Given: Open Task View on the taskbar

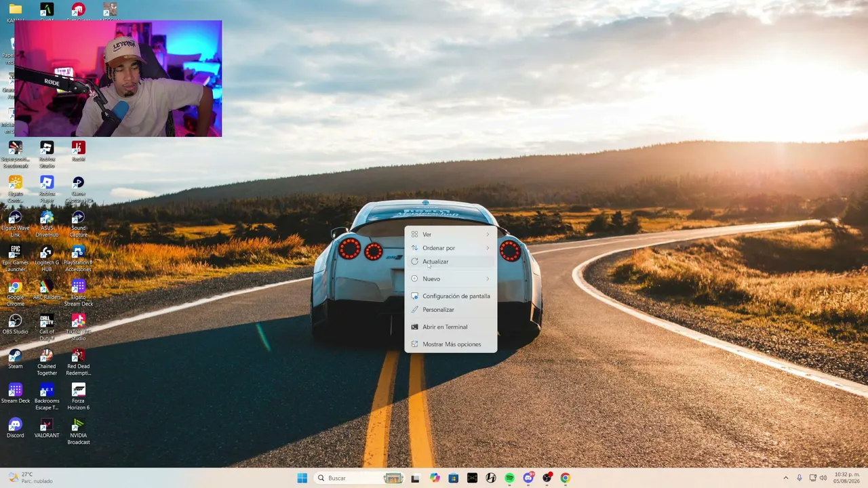Looking at the screenshot, I should (x=415, y=478).
